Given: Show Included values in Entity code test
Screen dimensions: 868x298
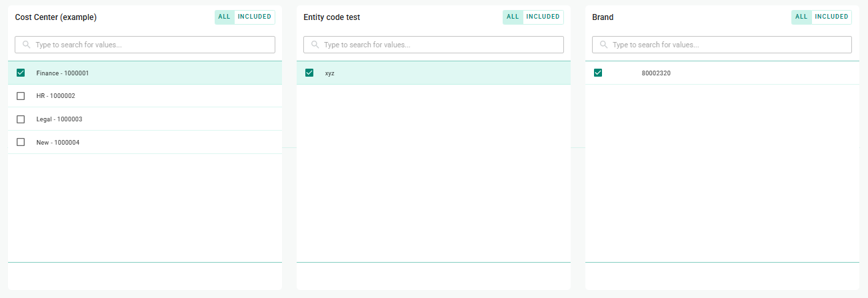Looking at the screenshot, I should coord(543,17).
